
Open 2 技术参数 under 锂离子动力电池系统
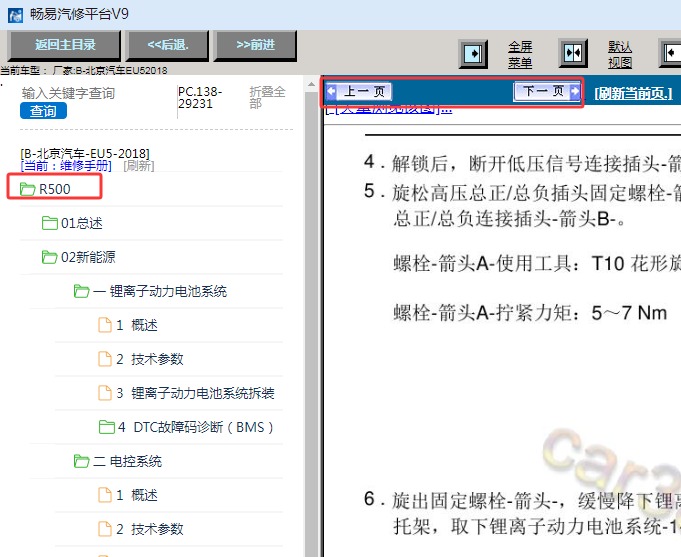(x=150, y=359)
